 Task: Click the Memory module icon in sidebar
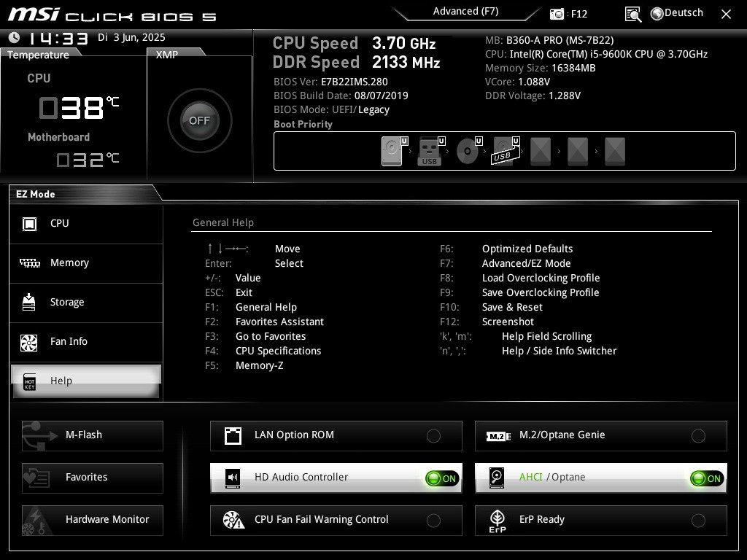point(29,262)
